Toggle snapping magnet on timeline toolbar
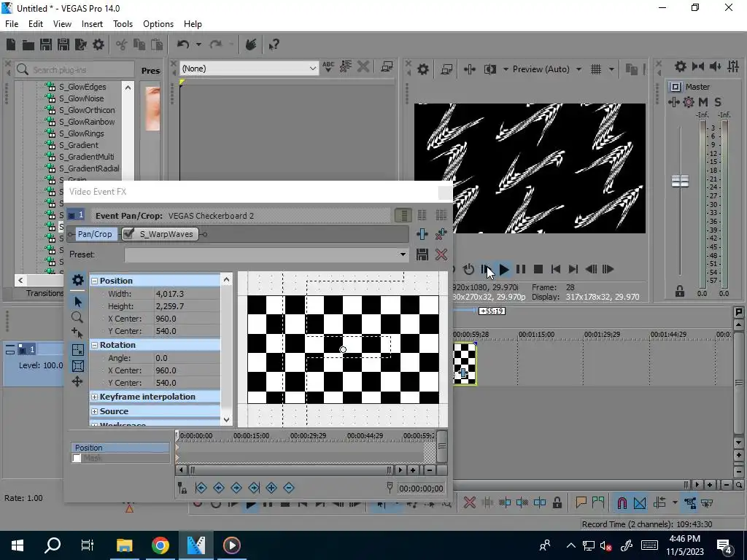 pos(622,503)
